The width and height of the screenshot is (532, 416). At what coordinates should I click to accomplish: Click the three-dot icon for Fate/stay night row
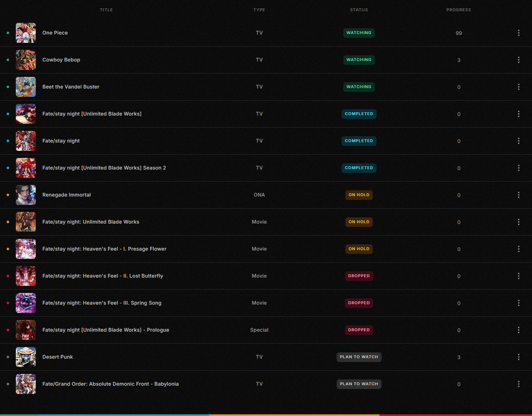tap(518, 141)
